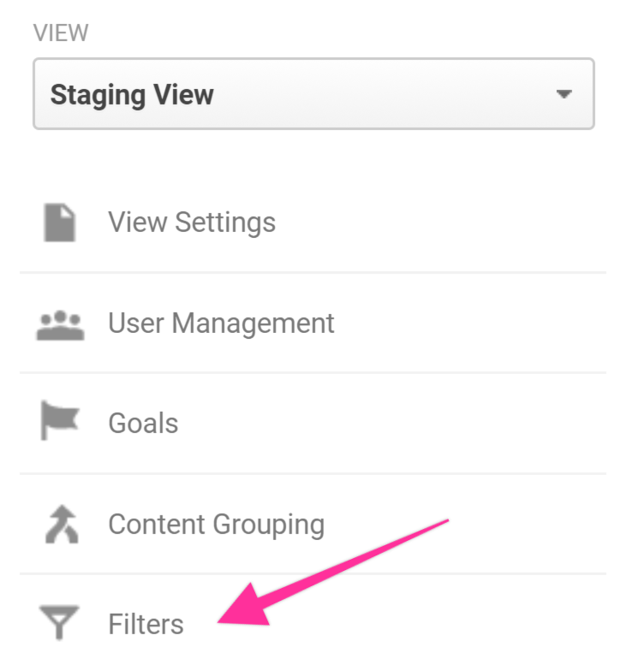Open the Staging View combo box

[313, 94]
